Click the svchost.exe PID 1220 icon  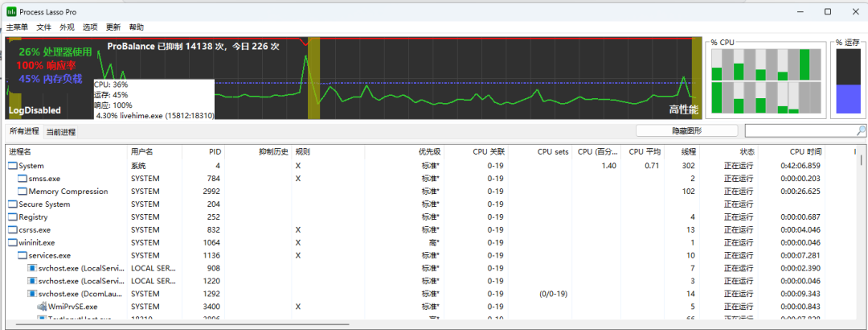point(32,281)
